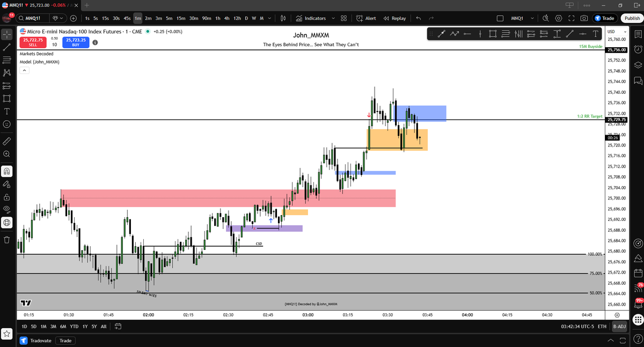Redo the last chart action
This screenshot has width=644, height=347.
431,18
